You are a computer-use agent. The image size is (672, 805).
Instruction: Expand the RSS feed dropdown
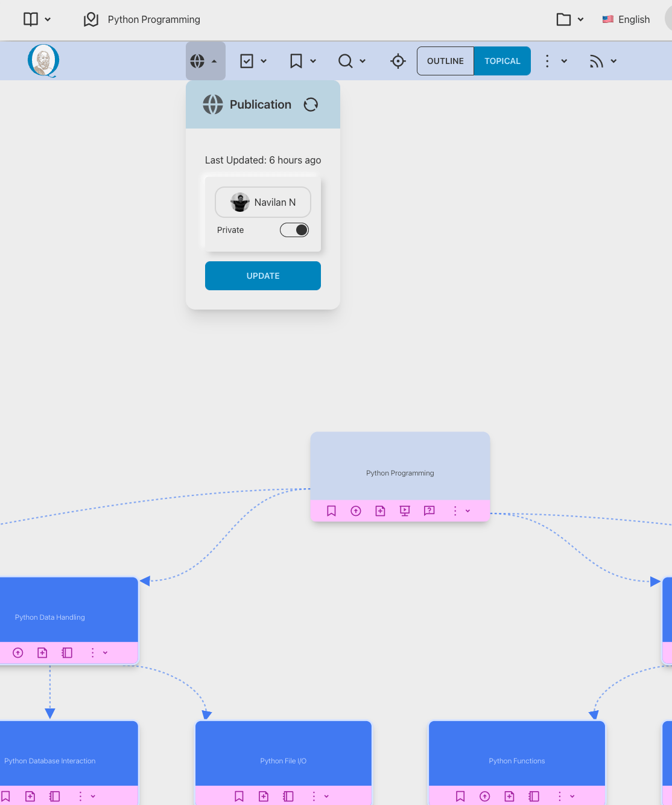tap(603, 61)
